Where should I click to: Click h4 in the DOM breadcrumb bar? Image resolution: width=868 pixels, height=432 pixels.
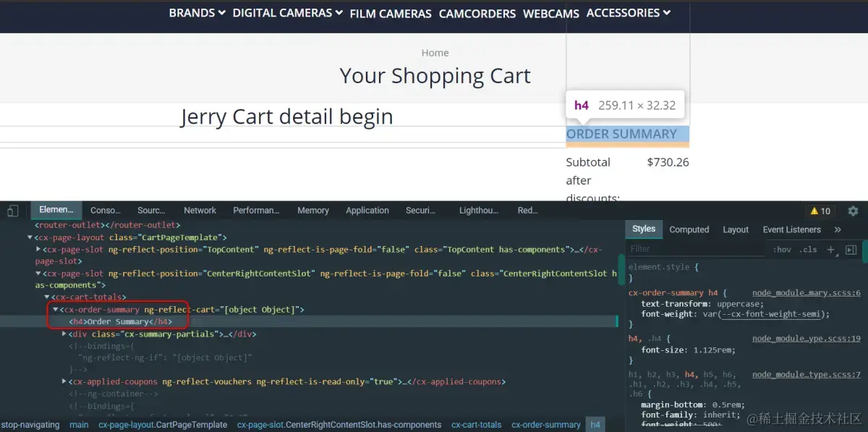click(x=595, y=425)
